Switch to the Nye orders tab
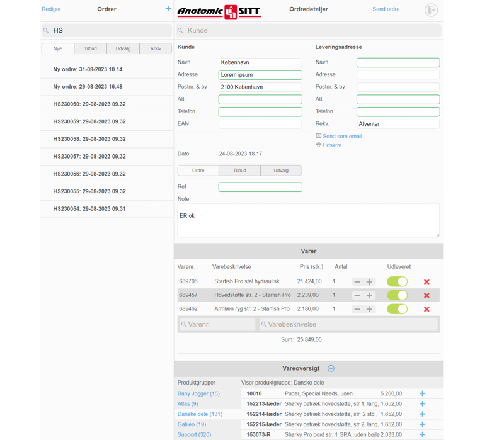This screenshot has height=440, width=504. pos(58,48)
